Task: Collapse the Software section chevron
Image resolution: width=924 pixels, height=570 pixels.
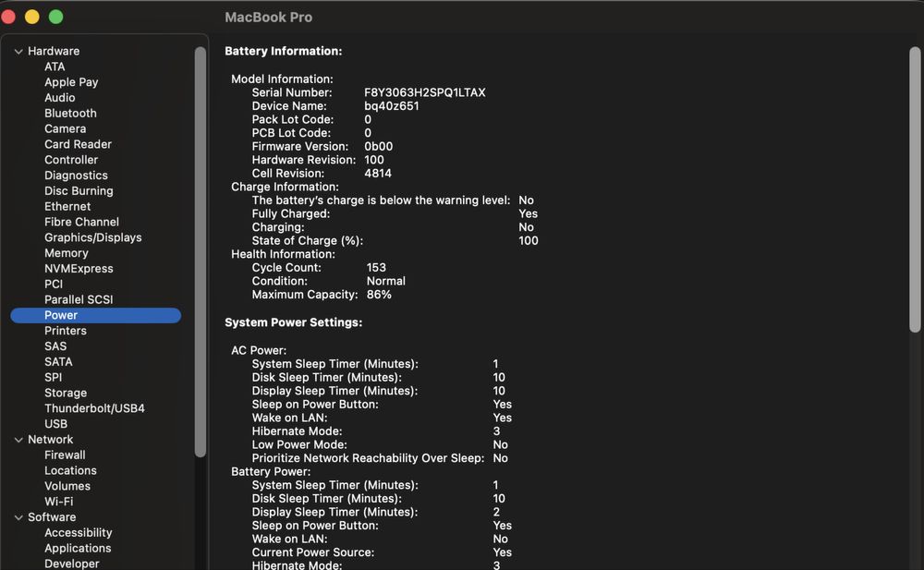Action: coord(18,517)
